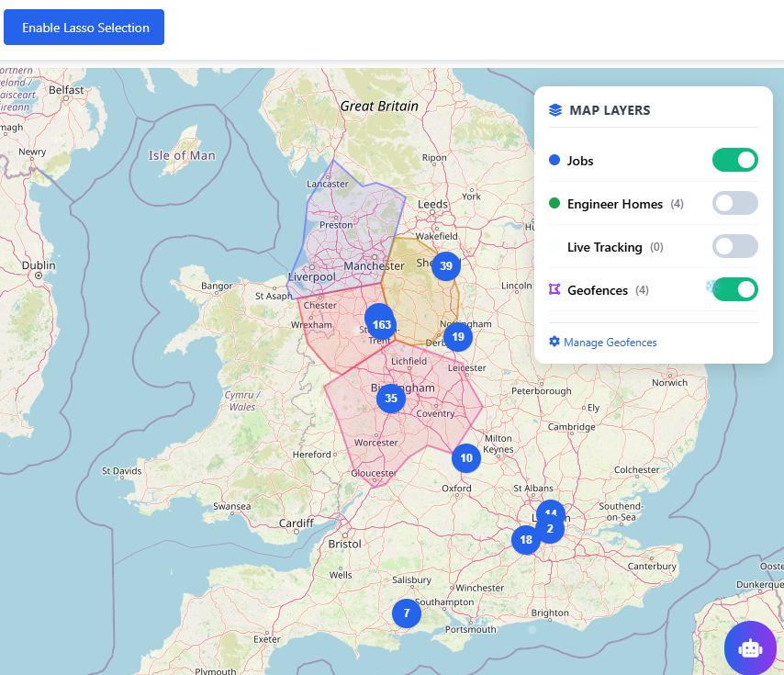Select the job cluster marker 7
Image resolution: width=784 pixels, height=675 pixels.
pyautogui.click(x=407, y=613)
